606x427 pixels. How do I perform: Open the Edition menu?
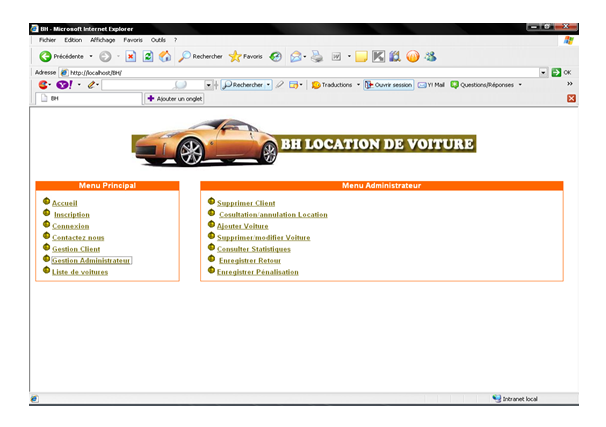[73, 40]
